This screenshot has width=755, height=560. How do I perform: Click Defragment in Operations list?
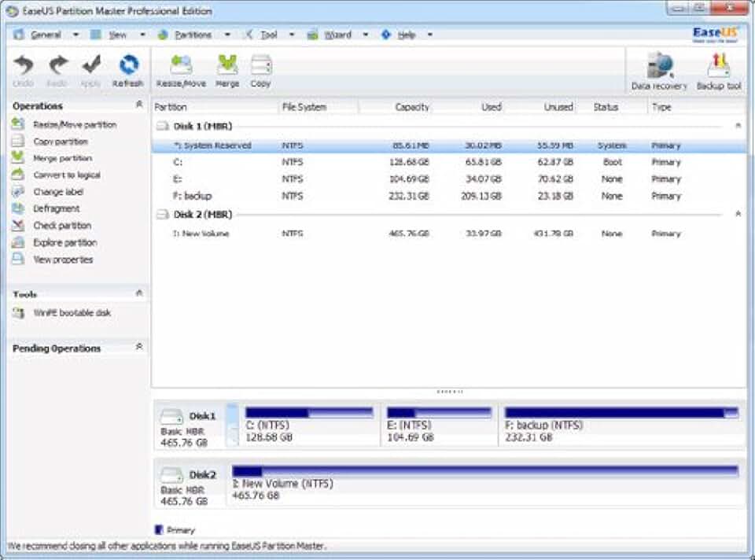56,208
